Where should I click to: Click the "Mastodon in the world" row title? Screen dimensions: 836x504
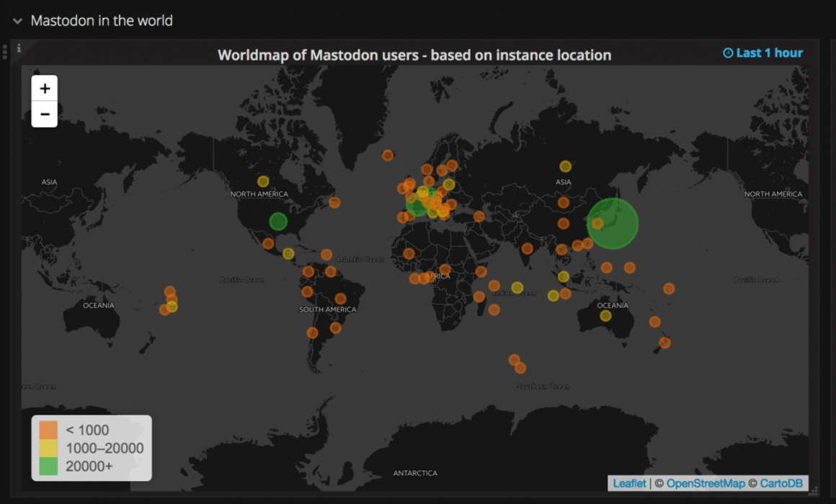[102, 21]
